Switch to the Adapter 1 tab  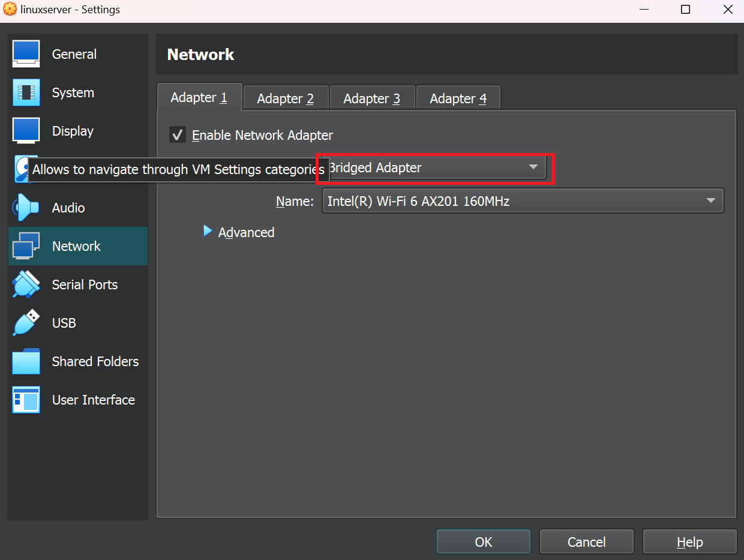point(199,97)
